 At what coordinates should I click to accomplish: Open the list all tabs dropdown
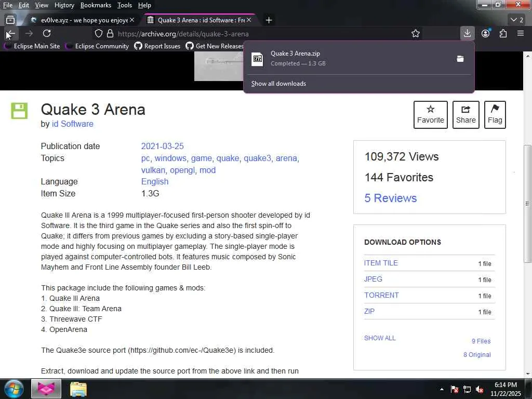(517, 20)
